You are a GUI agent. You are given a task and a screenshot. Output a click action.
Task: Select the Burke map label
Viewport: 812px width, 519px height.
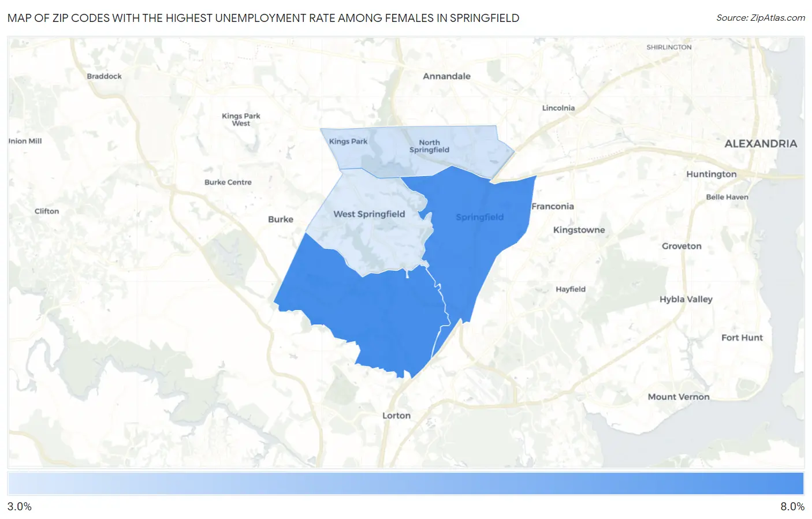point(281,219)
